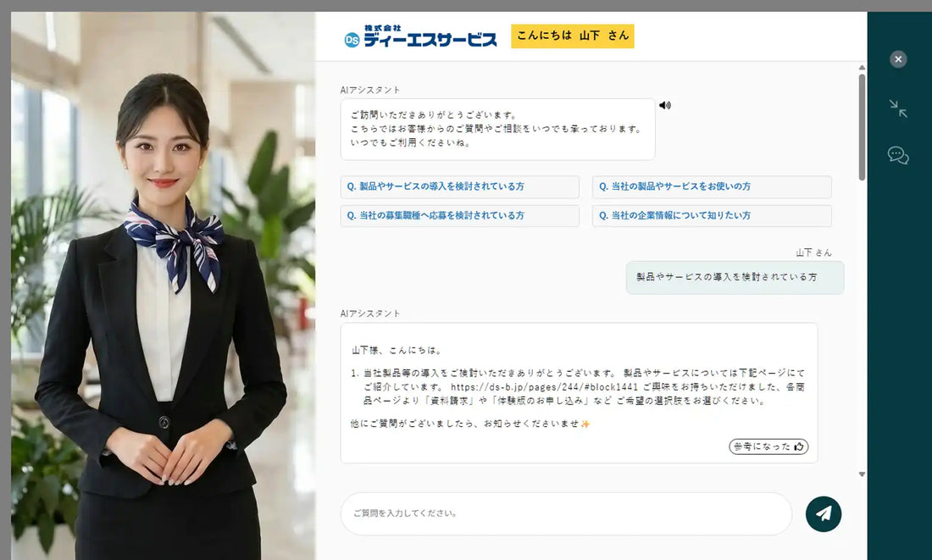Shrink the chat with the collapse arrows icon
Image resolution: width=932 pixels, height=560 pixels.
(898, 108)
